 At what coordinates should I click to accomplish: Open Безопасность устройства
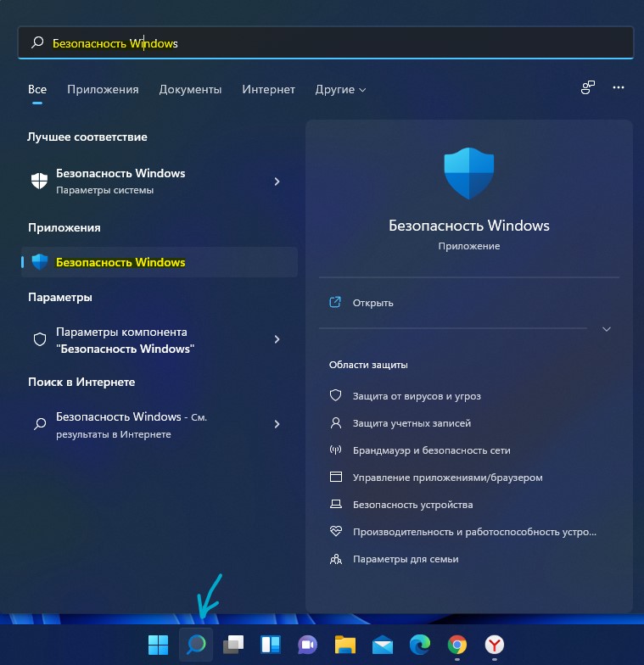[412, 505]
